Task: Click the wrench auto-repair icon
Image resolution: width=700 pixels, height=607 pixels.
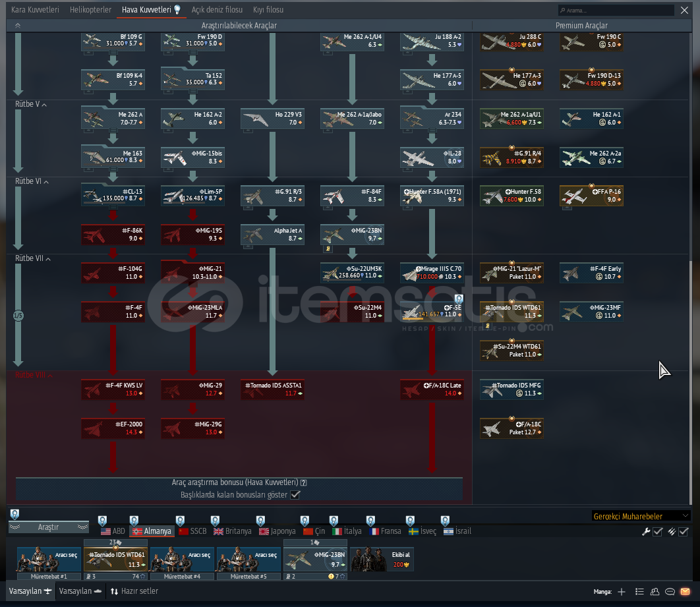Action: [x=645, y=532]
